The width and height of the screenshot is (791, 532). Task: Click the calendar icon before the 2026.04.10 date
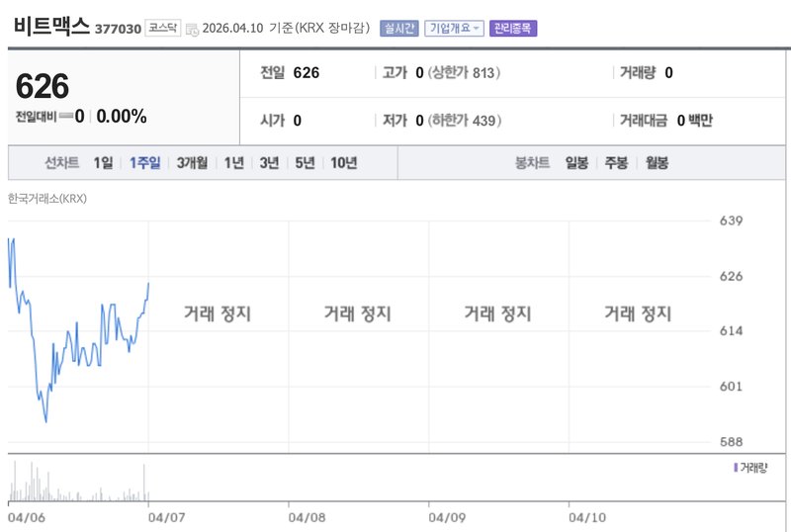point(192,30)
